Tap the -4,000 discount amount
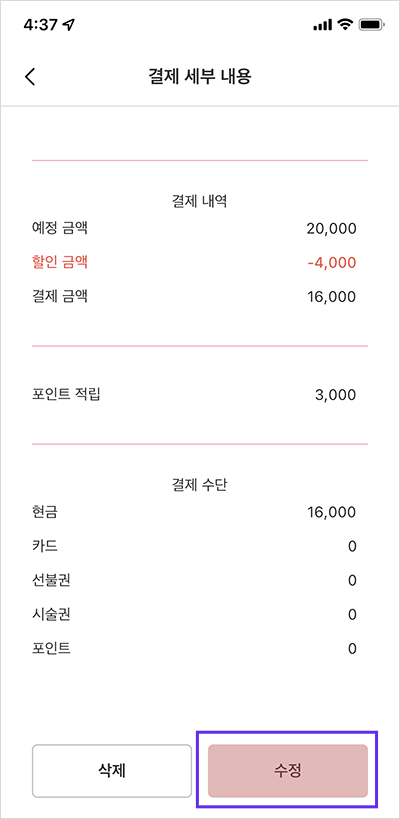This screenshot has width=400, height=819. coord(332,263)
